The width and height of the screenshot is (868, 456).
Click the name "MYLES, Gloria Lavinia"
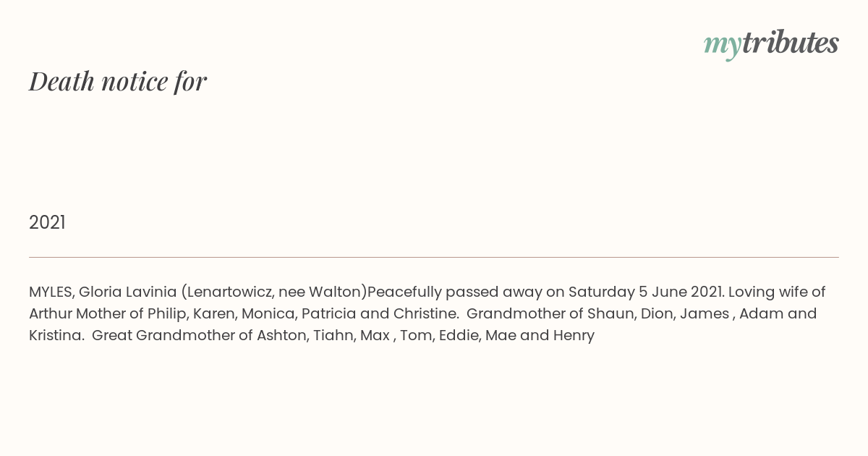(103, 292)
